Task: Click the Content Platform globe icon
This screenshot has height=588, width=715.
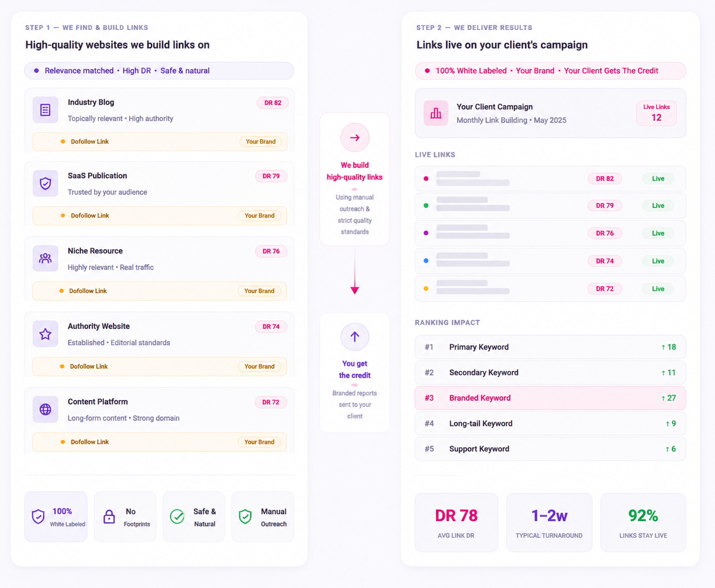Action: (x=45, y=409)
